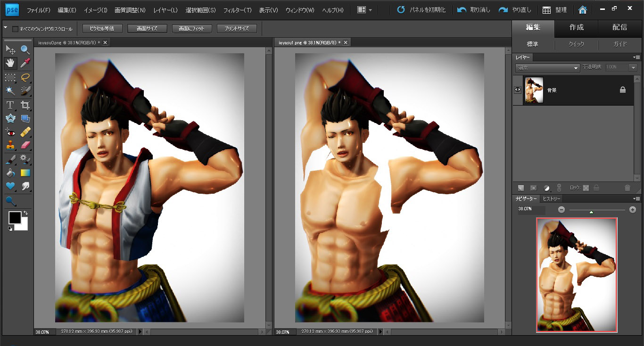Toggle lock transparent pixels checkerboard icon
Image resolution: width=644 pixels, height=346 pixels.
pyautogui.click(x=586, y=188)
